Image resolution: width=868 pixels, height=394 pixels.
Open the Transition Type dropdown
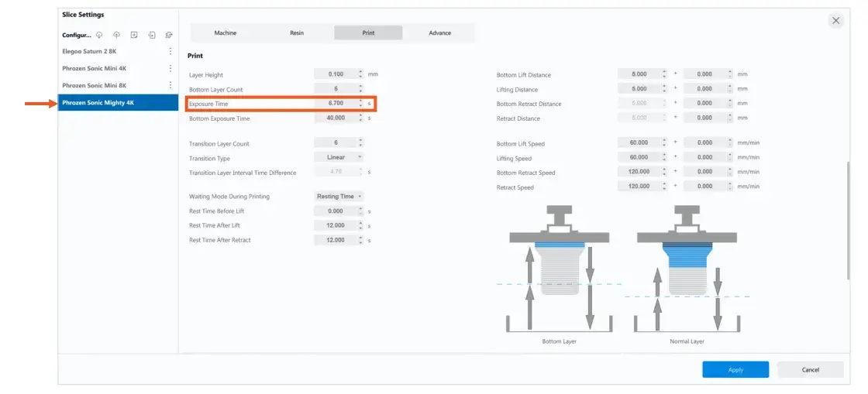coord(339,158)
